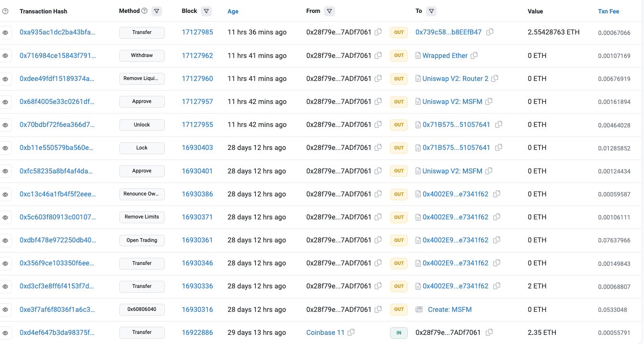Click the help icon beside Transaction Hash header

tap(5, 11)
